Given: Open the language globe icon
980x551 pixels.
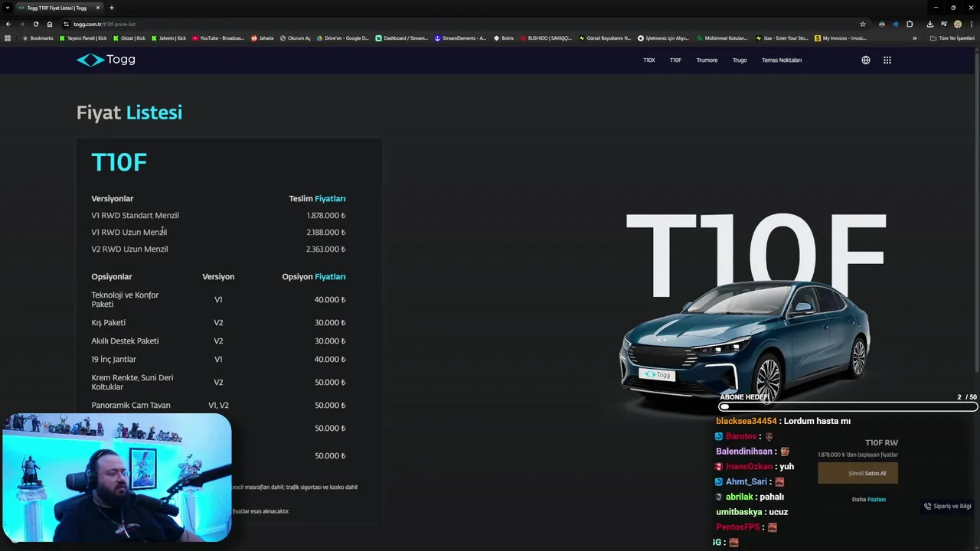Looking at the screenshot, I should tap(866, 60).
